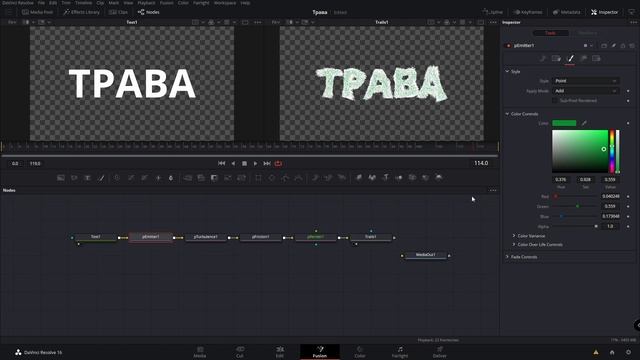Open the Apply Mode dropdown showing Add
Viewport: 640px width, 360px height.
coord(586,91)
